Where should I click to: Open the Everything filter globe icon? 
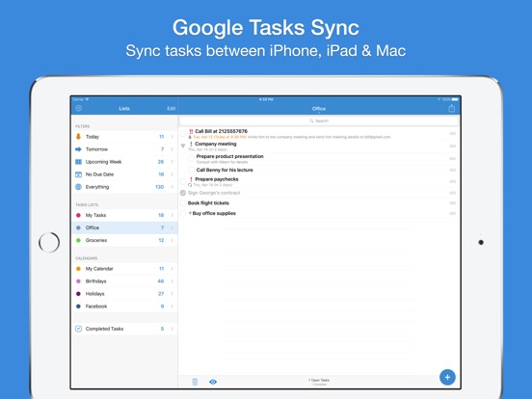[x=78, y=187]
